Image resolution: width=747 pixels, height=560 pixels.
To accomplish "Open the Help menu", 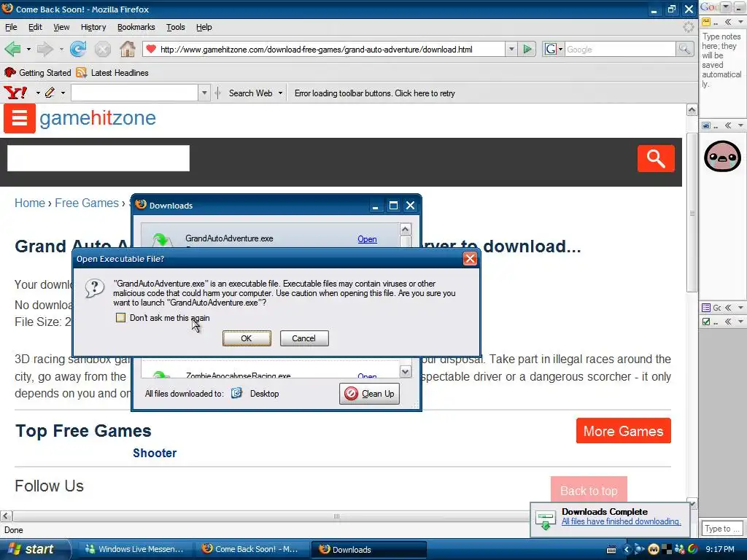I will pos(204,27).
